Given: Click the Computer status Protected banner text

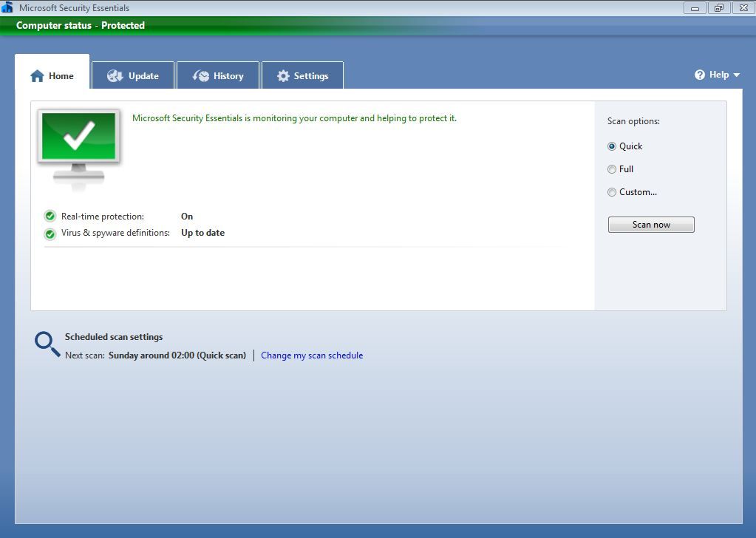Looking at the screenshot, I should [x=81, y=26].
